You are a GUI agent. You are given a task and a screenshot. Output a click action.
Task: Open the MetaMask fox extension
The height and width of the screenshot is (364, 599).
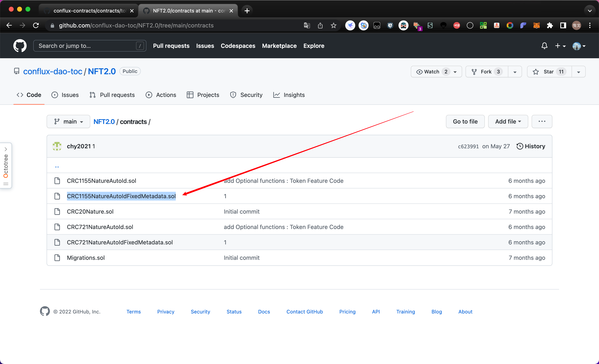coord(536,25)
